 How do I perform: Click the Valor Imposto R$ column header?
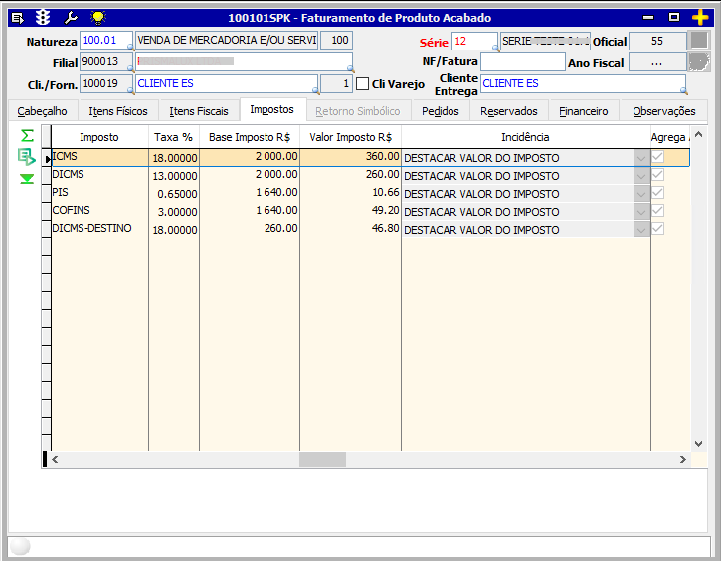(x=350, y=137)
